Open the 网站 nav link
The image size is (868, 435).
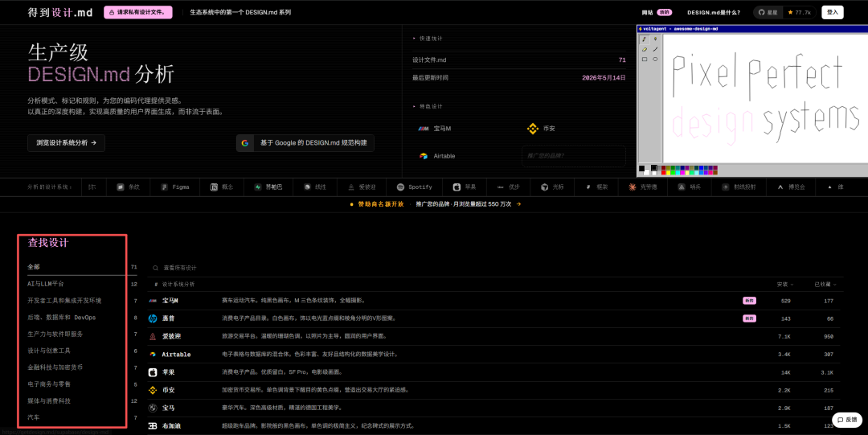(x=647, y=12)
